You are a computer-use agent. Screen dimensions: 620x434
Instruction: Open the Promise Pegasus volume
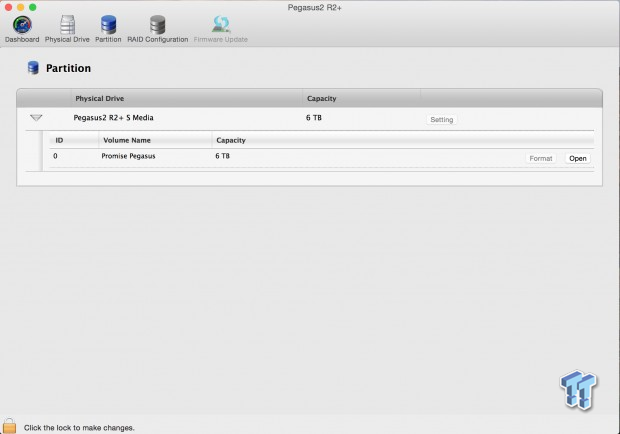[578, 158]
